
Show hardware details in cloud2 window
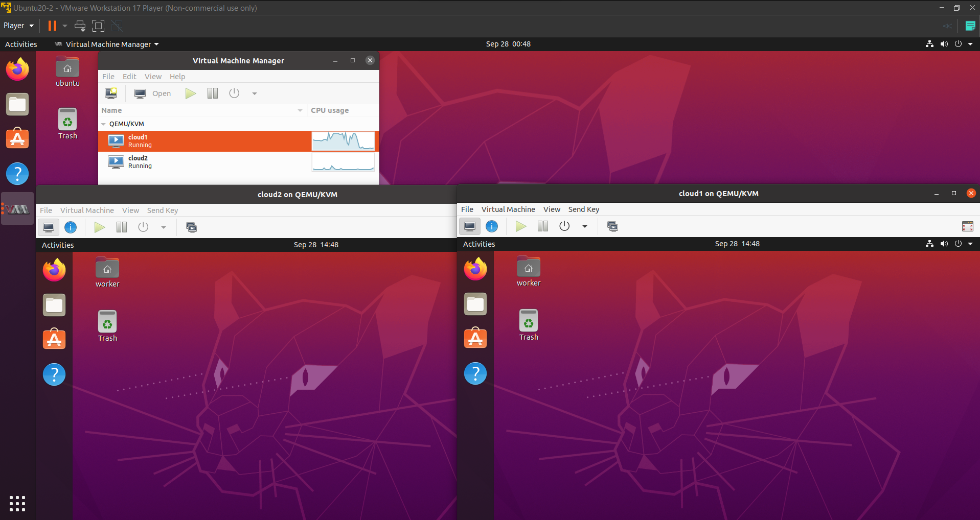pos(71,227)
